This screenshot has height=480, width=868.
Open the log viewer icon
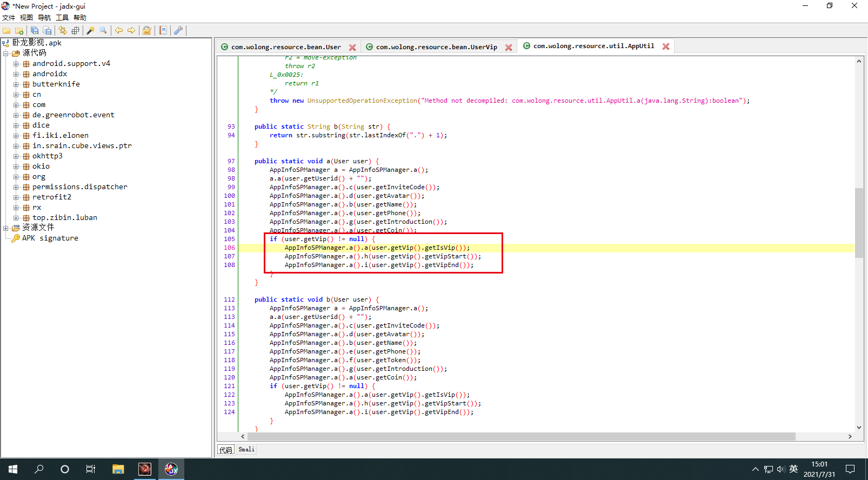[163, 31]
